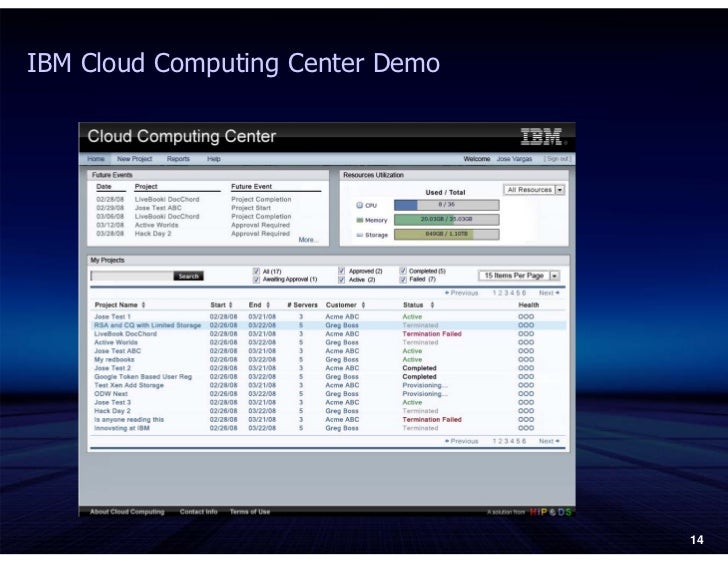This screenshot has width=728, height=563.
Task: Open the Jose Test 1 project
Action: tap(112, 317)
